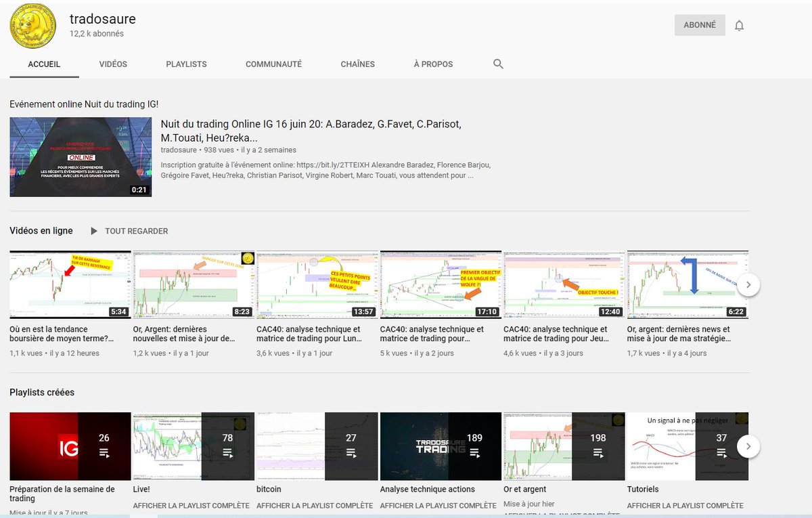
Task: Click playlist icon on Tutoriels thumbnail
Action: (x=721, y=453)
